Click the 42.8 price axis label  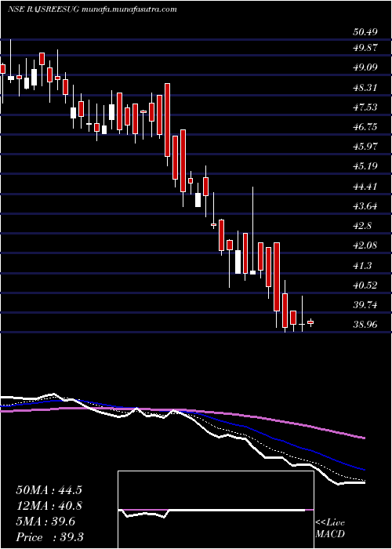coord(362,226)
